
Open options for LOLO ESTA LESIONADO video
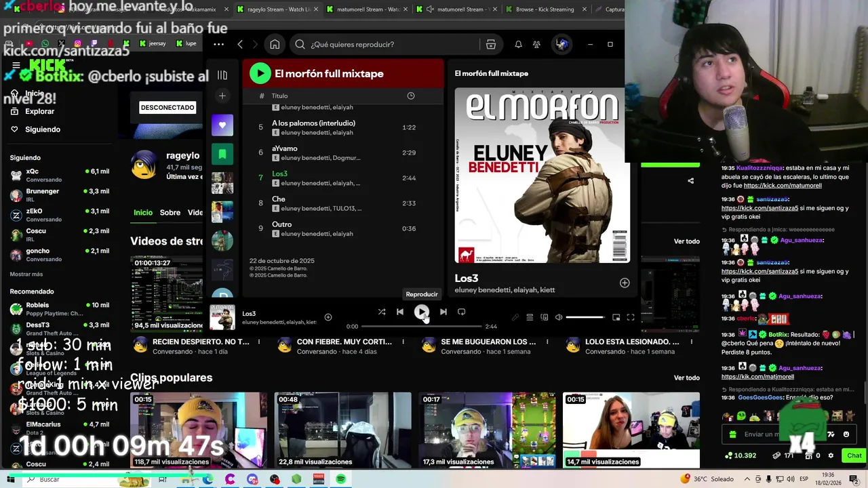click(x=691, y=342)
